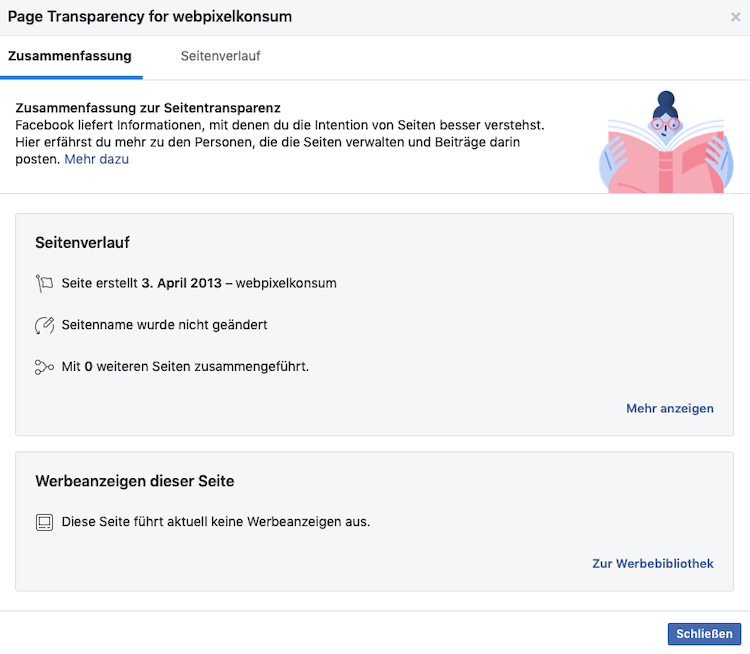Click 'Zusammenfassung zur Seitentransparenz' heading

click(x=148, y=108)
